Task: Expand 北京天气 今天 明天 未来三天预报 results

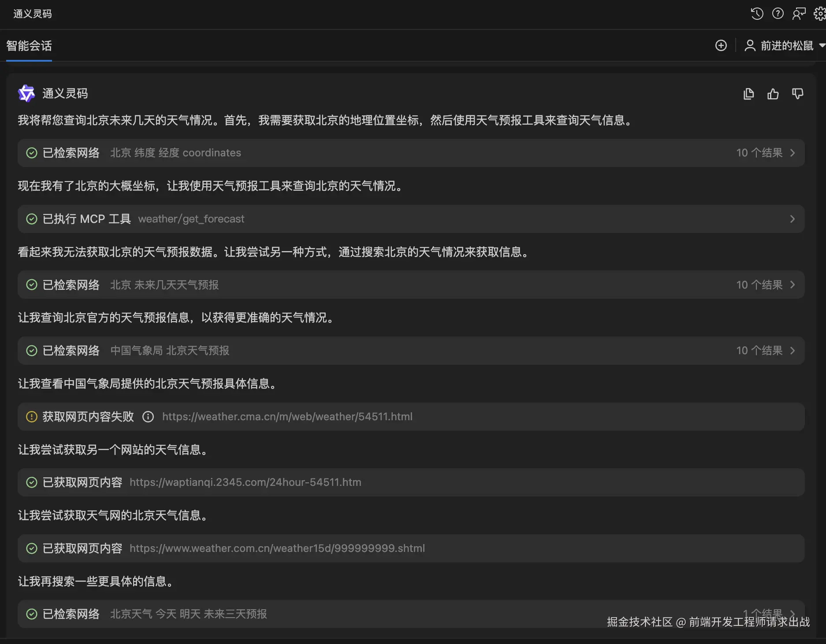Action: pyautogui.click(x=793, y=613)
